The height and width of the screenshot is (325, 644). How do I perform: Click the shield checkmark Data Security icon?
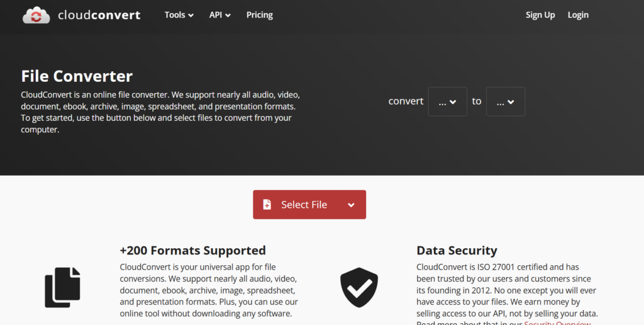pos(359,287)
